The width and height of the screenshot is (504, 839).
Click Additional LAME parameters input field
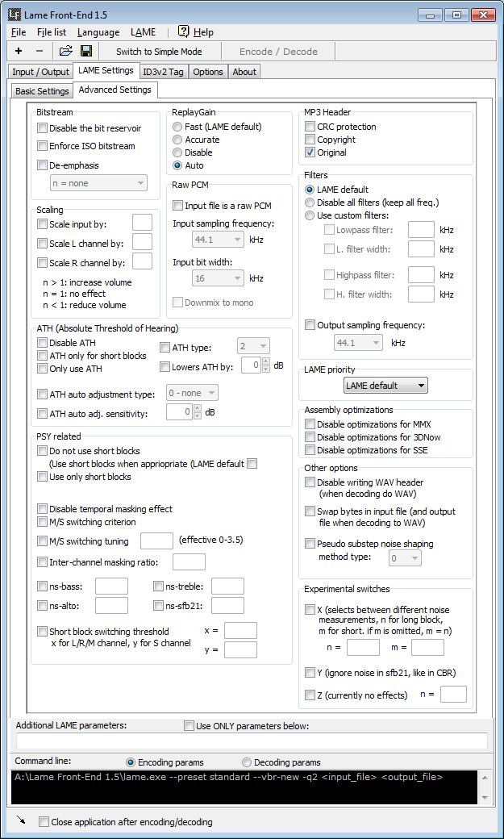pyautogui.click(x=252, y=741)
